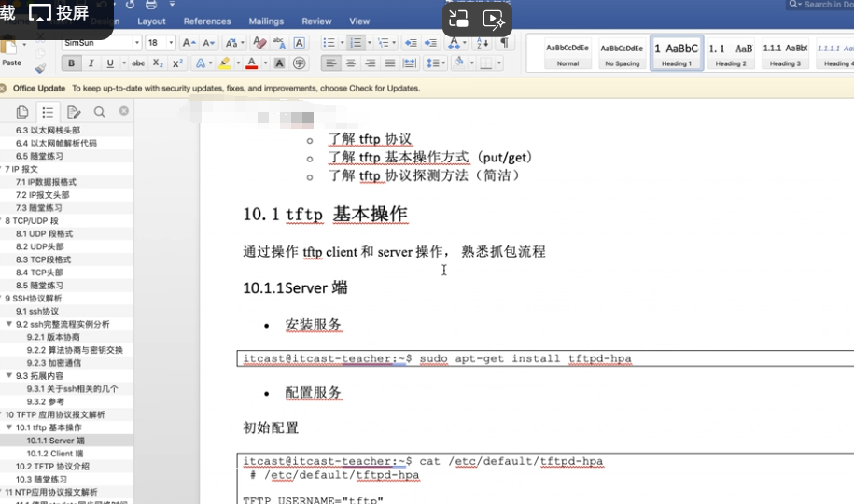The image size is (854, 504).
Task: Toggle bold formatting in the ribbon
Action: coord(71,63)
